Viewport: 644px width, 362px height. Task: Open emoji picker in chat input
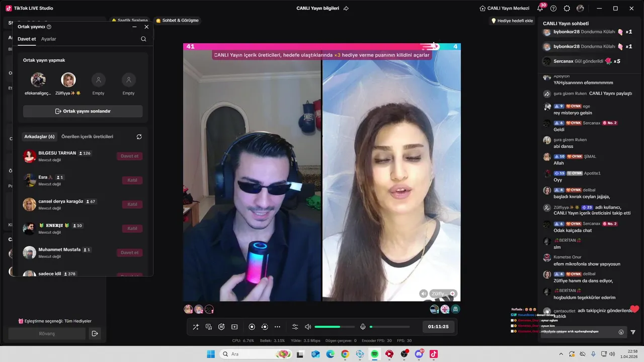coord(621,332)
